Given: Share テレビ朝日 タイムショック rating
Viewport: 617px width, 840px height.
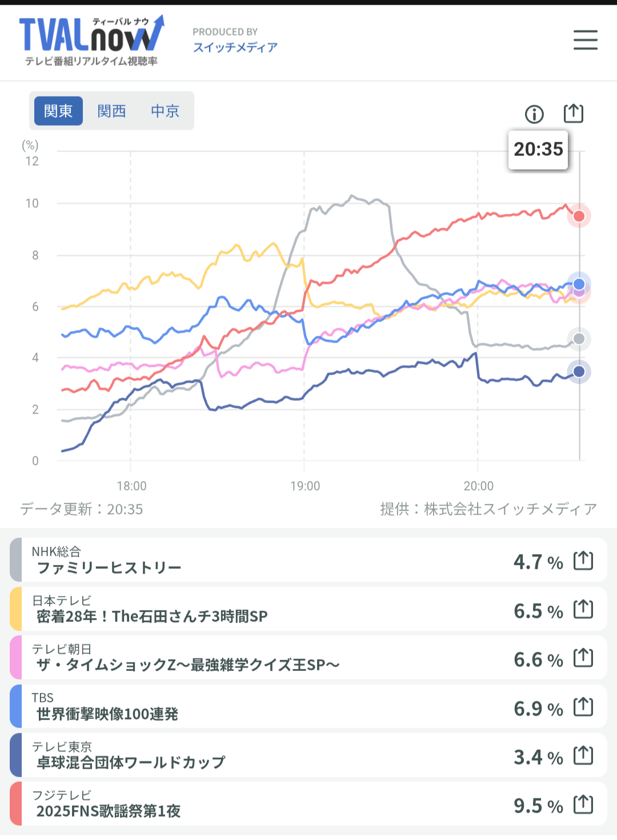Looking at the screenshot, I should 583,658.
